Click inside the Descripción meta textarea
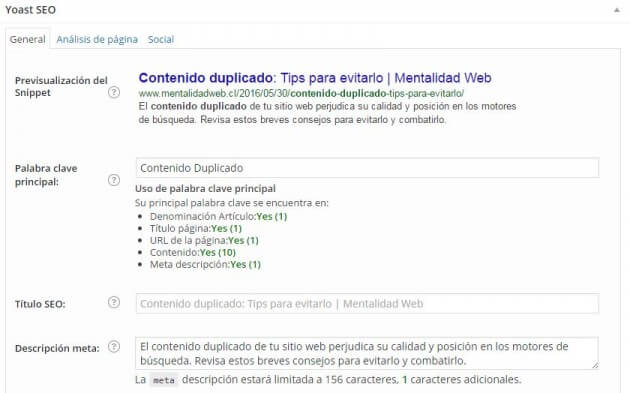 (x=367, y=353)
